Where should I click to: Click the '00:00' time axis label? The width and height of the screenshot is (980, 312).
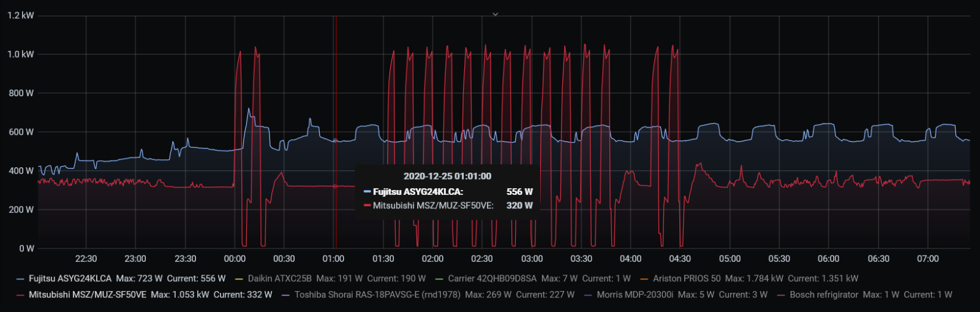click(x=235, y=259)
